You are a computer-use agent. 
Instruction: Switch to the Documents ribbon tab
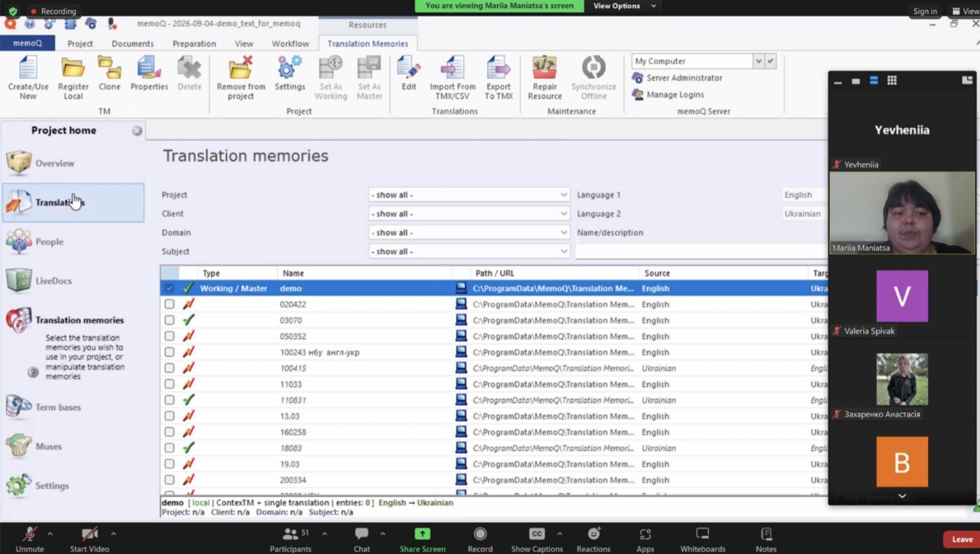pyautogui.click(x=132, y=43)
